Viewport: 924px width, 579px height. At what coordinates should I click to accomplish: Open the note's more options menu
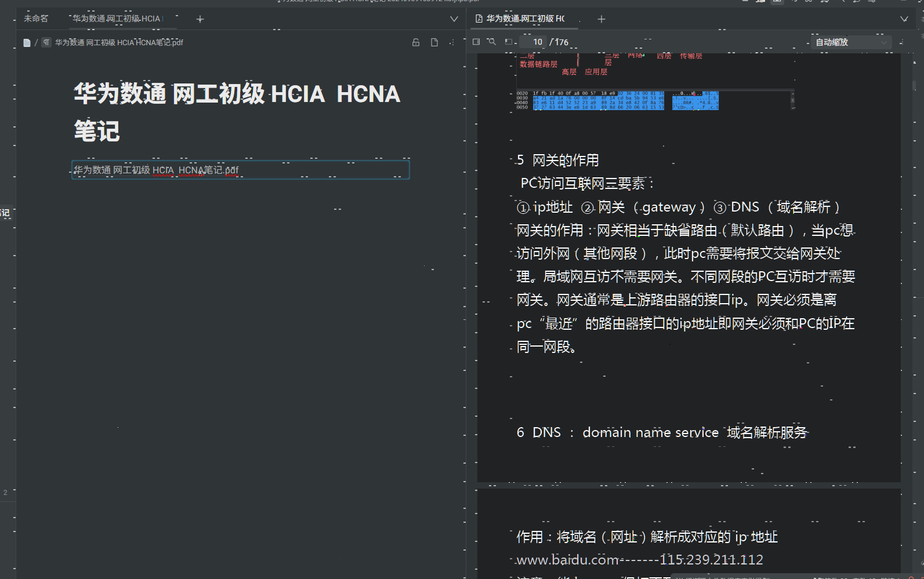tap(452, 42)
